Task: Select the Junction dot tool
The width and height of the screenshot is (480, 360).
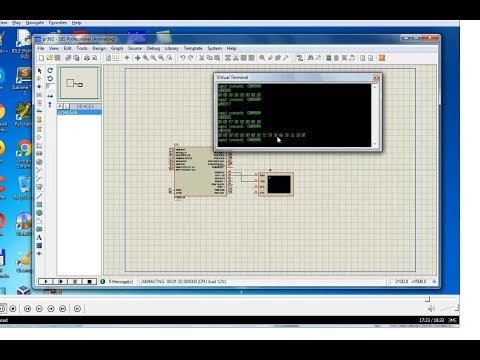Action: point(39,87)
